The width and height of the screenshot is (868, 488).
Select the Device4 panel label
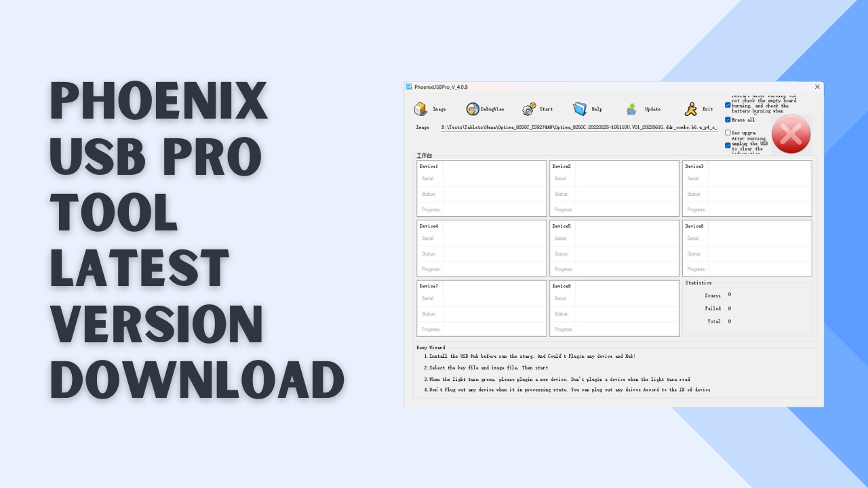(x=429, y=226)
